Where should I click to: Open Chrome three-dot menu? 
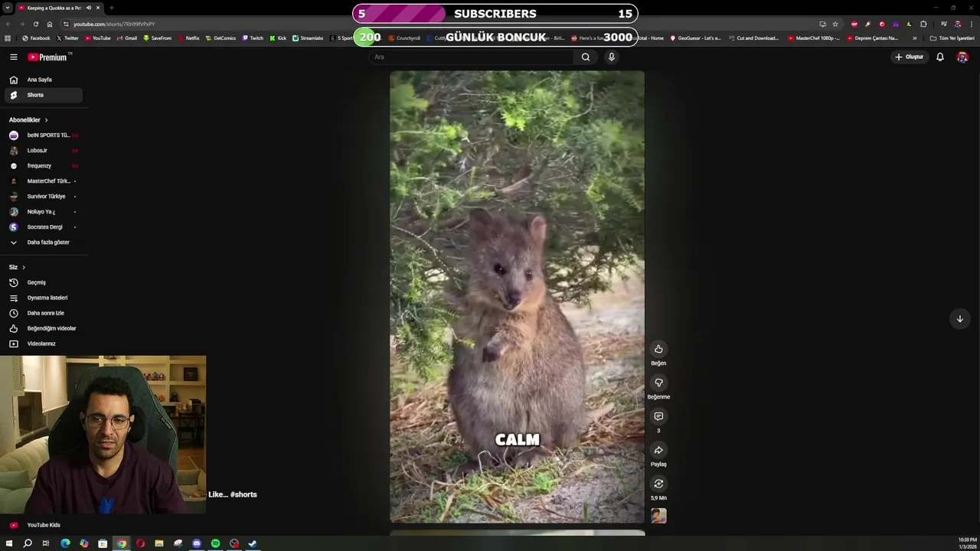(971, 24)
